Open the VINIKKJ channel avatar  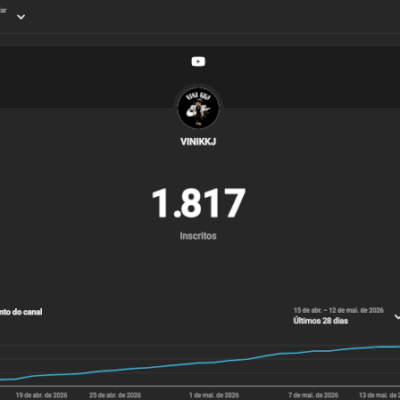[x=198, y=108]
